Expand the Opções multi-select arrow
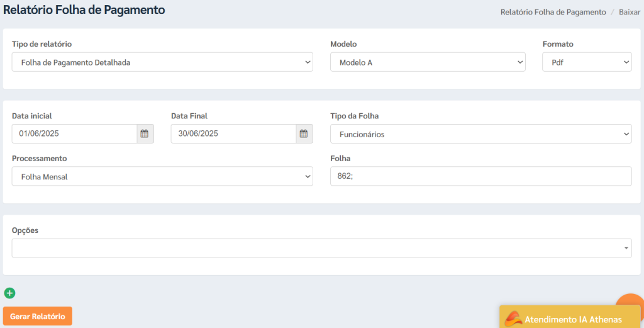The image size is (644, 328). tap(626, 248)
